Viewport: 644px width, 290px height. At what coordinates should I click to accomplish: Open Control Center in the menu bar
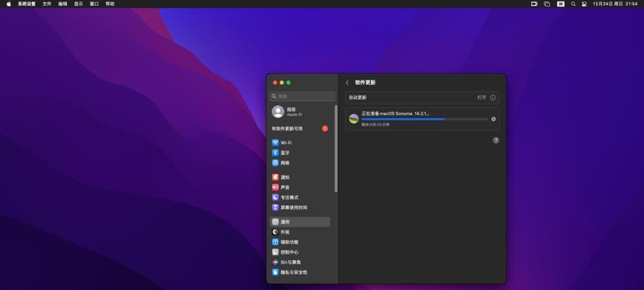tap(584, 4)
